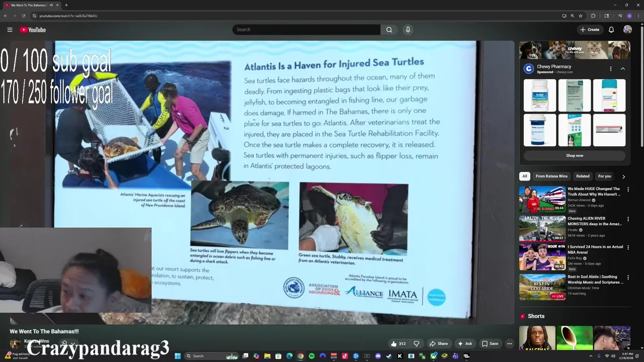This screenshot has height=362, width=644.
Task: Show more filter chips with right chevron
Action: pos(623,176)
